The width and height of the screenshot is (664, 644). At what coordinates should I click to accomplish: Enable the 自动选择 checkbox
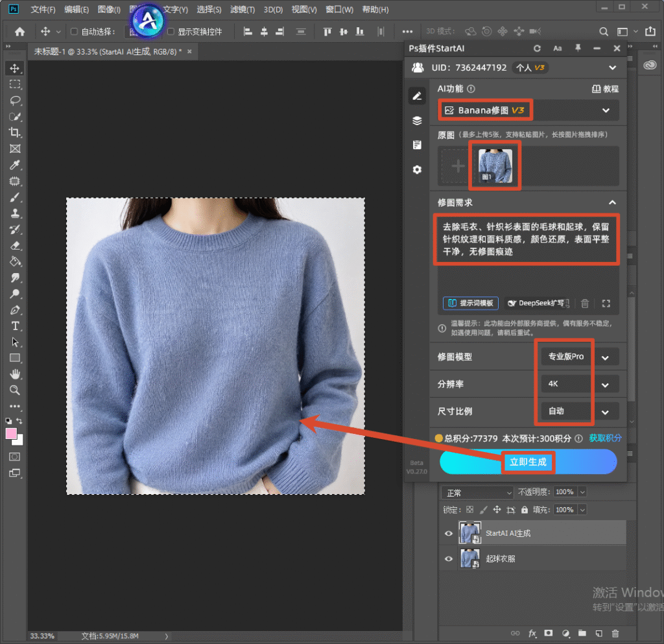point(74,31)
